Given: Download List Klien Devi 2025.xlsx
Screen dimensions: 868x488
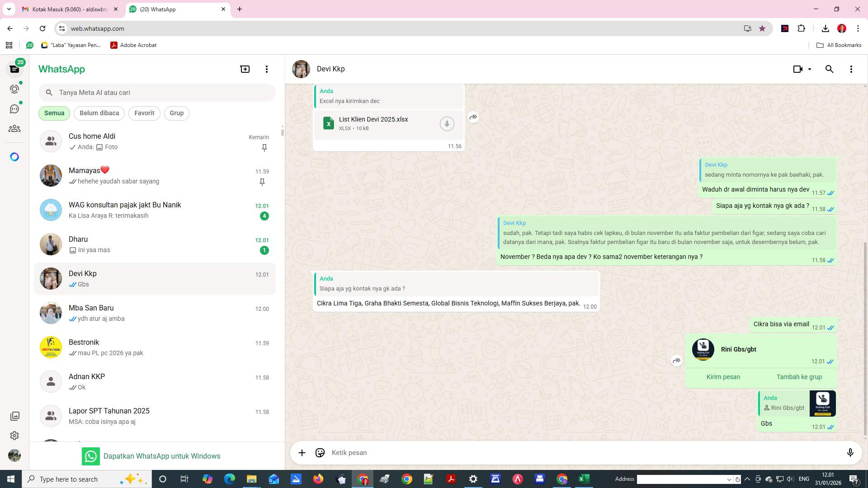Looking at the screenshot, I should click(x=447, y=123).
